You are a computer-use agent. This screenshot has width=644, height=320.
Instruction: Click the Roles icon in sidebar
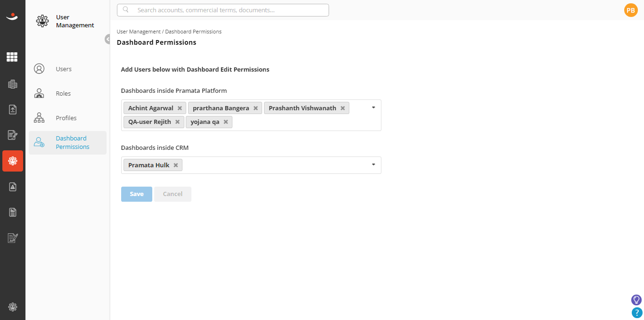(x=39, y=93)
